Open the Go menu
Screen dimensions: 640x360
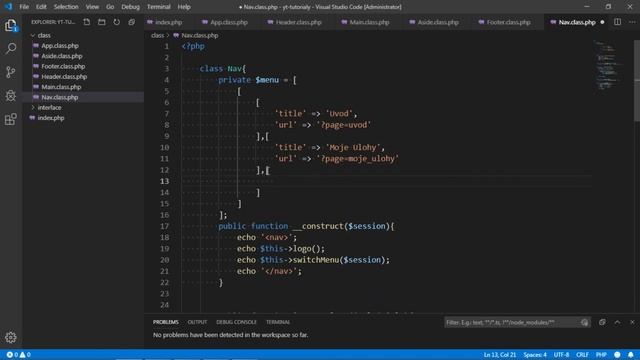[110, 7]
